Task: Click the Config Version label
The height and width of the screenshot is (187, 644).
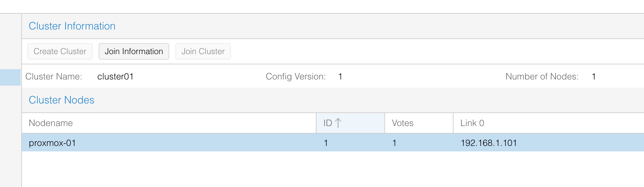Action: click(x=296, y=76)
